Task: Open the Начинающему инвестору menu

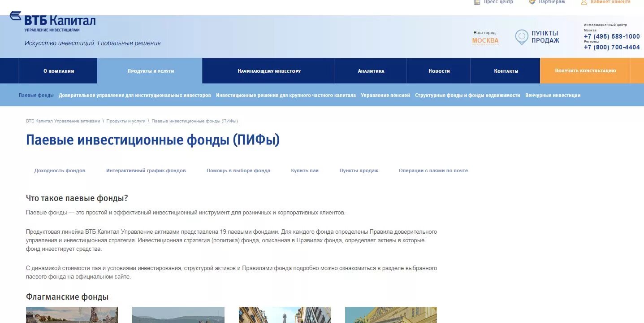Action: [269, 71]
